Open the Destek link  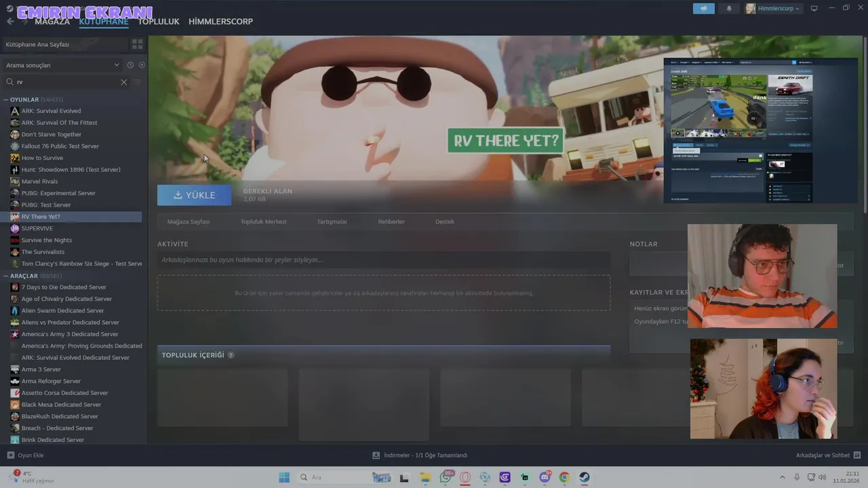(x=445, y=222)
